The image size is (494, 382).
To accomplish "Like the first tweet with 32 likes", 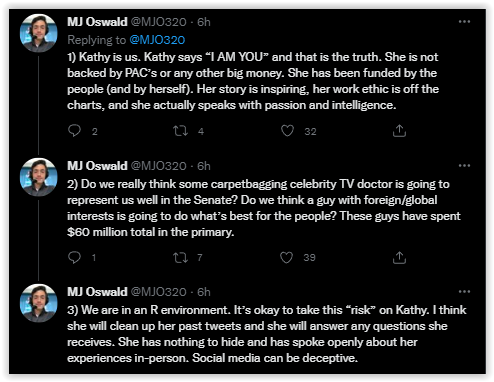I will coord(287,131).
